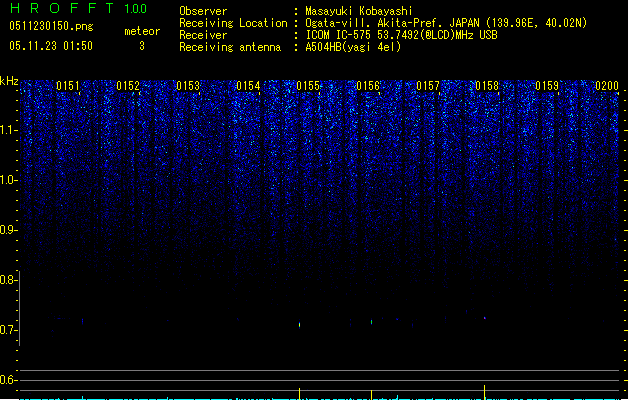Click the 0157 time marker
Viewport: 629px width, 400px height.
coord(428,86)
